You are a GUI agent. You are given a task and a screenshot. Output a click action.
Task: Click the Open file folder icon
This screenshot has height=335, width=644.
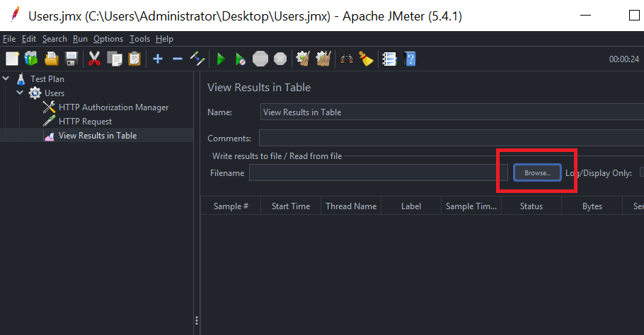52,59
